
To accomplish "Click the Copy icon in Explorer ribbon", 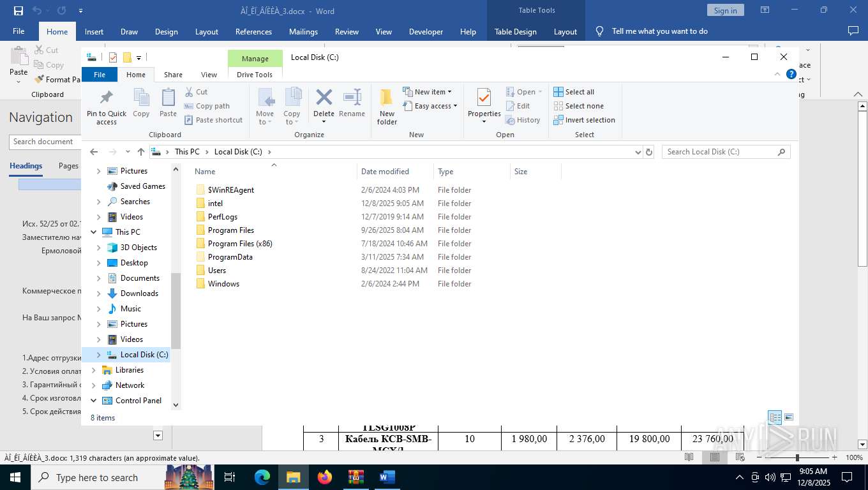I will pyautogui.click(x=141, y=98).
